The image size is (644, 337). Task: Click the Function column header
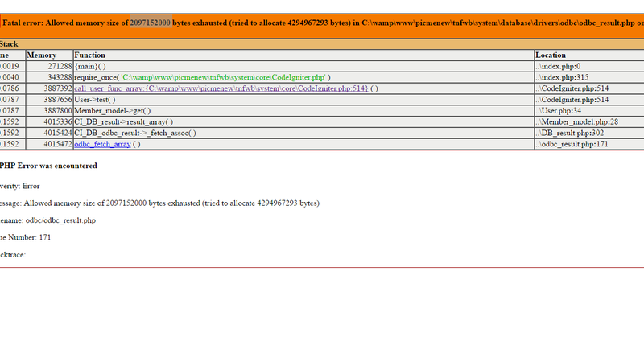click(x=304, y=55)
